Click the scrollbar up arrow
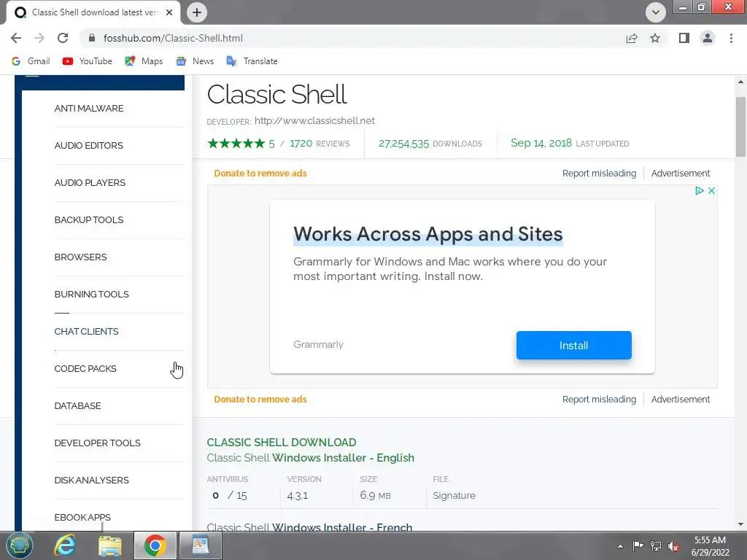747x560 pixels. click(x=740, y=82)
